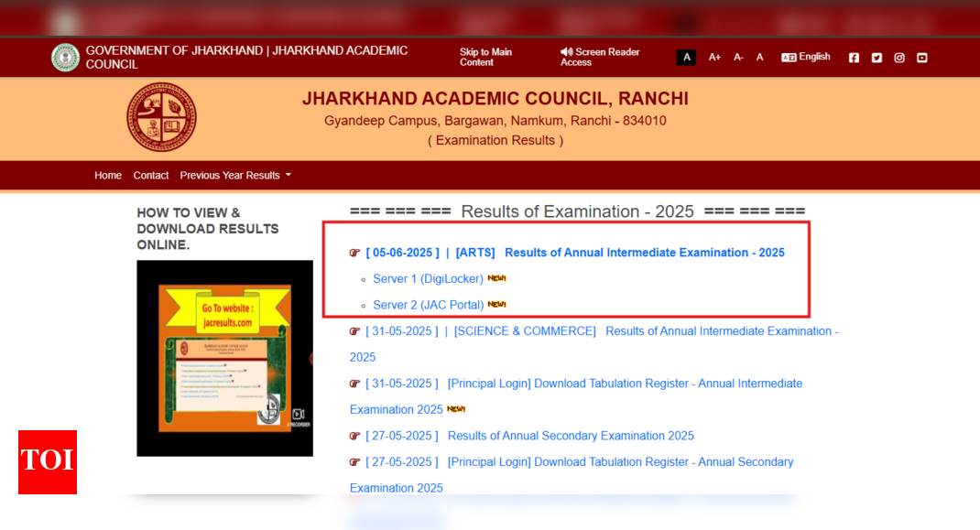Screen dimensions: 980x530
Task: Enable Screen Reader Access
Action: pos(600,58)
